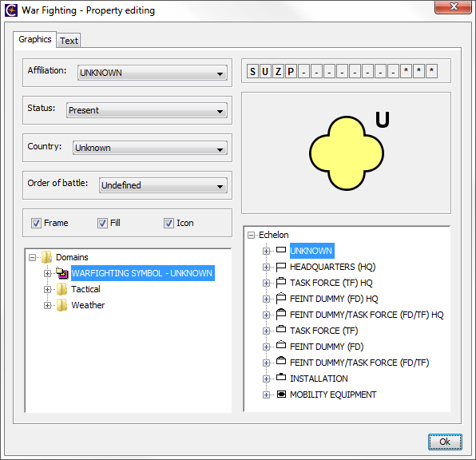This screenshot has height=460, width=476.
Task: Toggle the Fill checkbox
Action: [102, 223]
